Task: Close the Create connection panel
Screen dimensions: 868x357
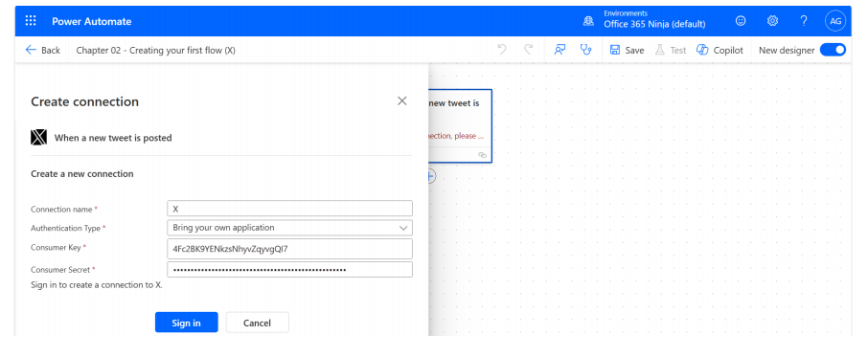Action: pos(402,100)
